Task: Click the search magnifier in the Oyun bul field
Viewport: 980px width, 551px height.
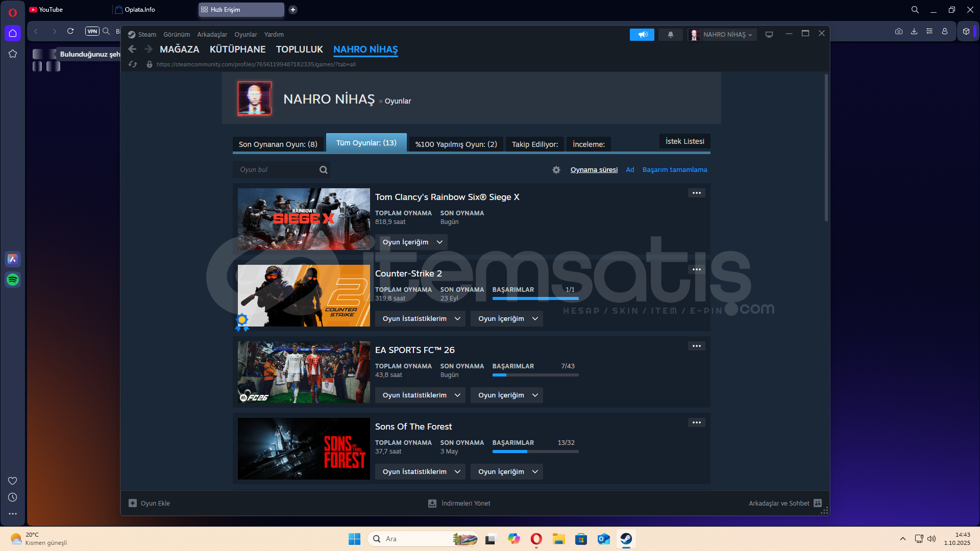Action: pos(324,170)
